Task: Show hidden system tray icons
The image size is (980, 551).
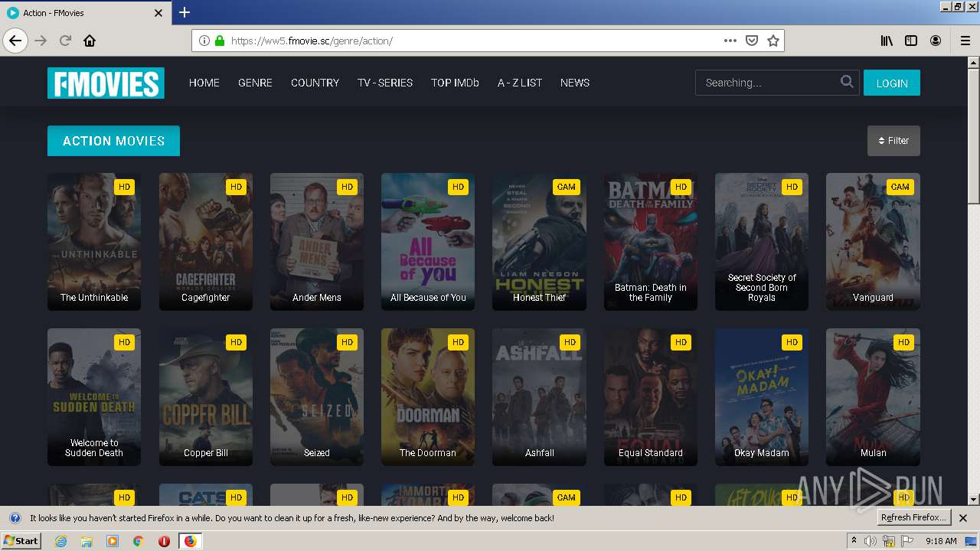Action: click(854, 541)
